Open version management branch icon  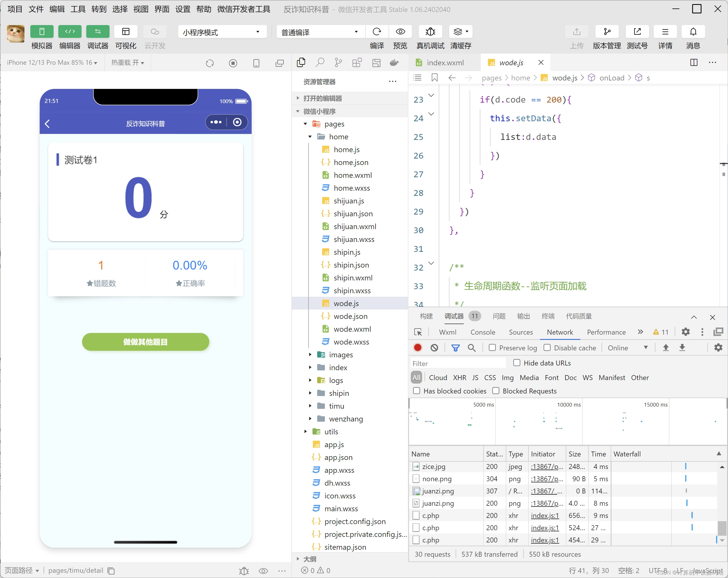[607, 32]
